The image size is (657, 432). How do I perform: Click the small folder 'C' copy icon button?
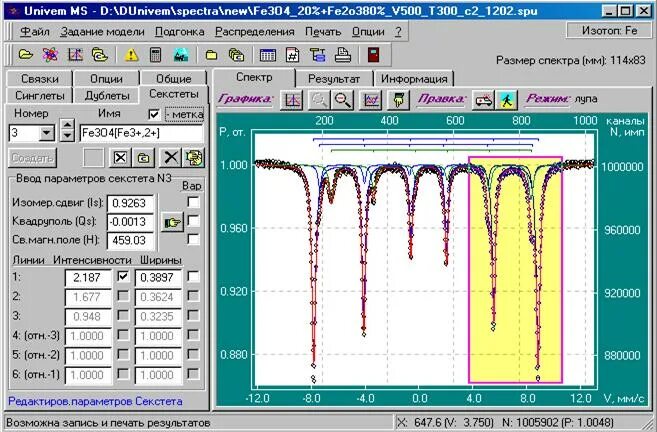tap(143, 158)
